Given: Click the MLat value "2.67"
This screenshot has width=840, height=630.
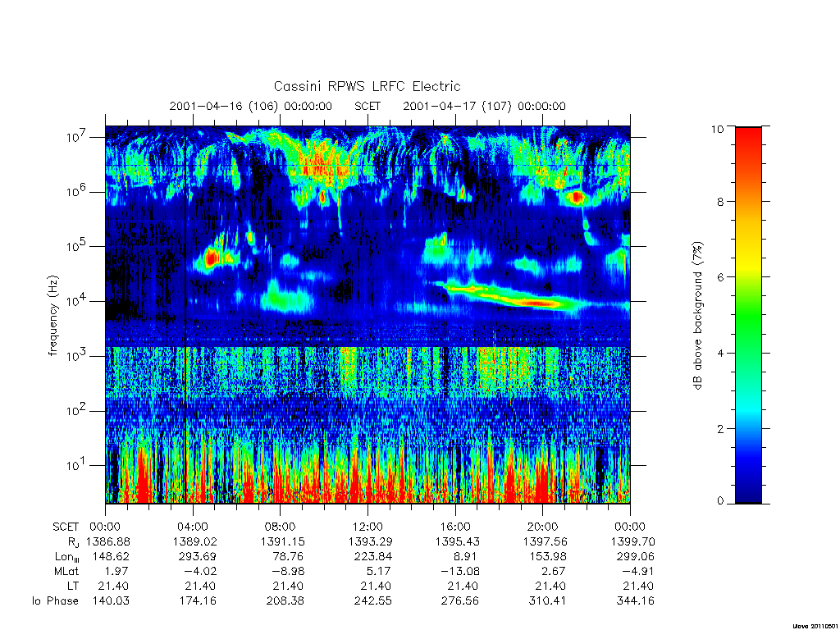Looking at the screenshot, I should 555,571.
